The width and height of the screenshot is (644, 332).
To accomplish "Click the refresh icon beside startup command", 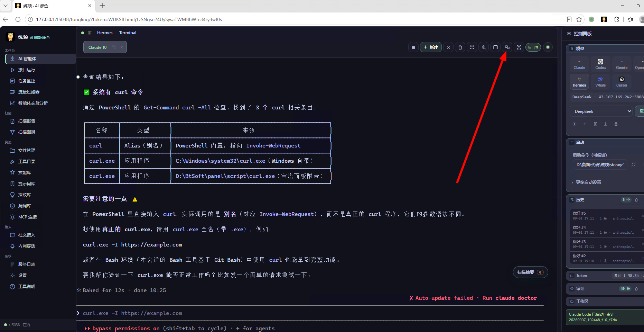I will tap(634, 165).
